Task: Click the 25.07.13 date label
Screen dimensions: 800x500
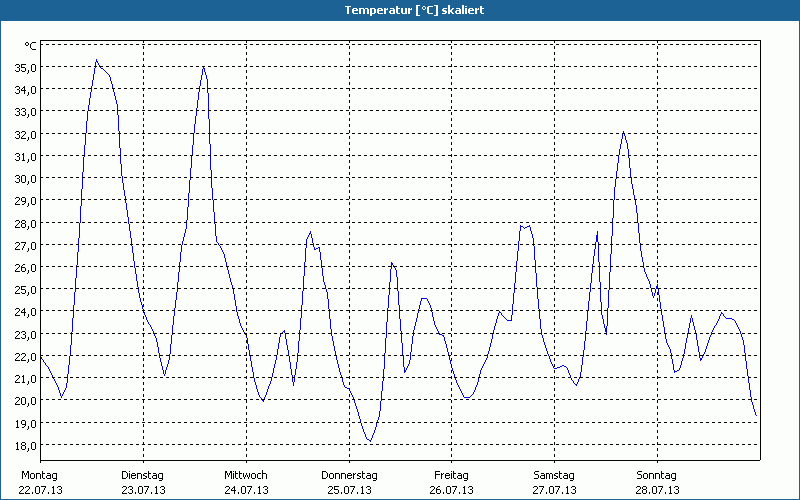Action: (x=349, y=490)
